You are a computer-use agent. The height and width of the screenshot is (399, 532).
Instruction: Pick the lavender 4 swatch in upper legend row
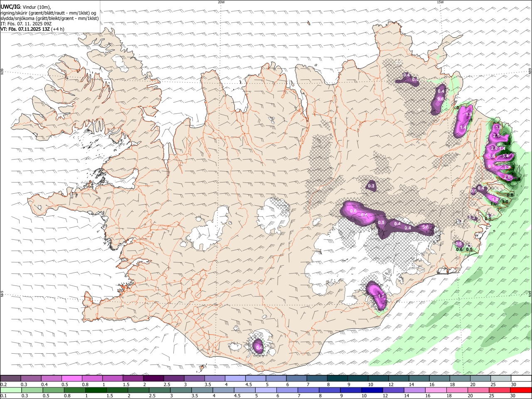235,379
